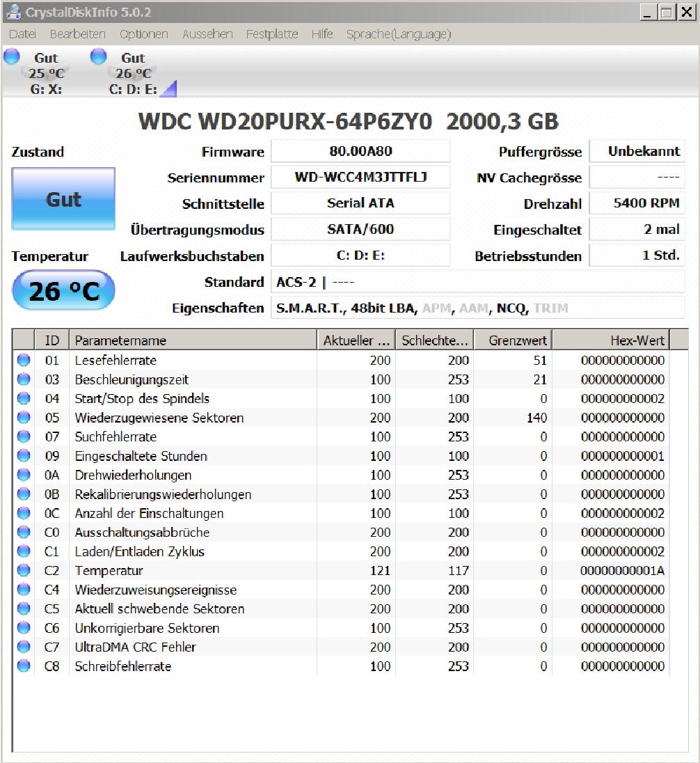Minimize the CrystalDiskInfo window
The width and height of the screenshot is (700, 763).
coord(647,12)
